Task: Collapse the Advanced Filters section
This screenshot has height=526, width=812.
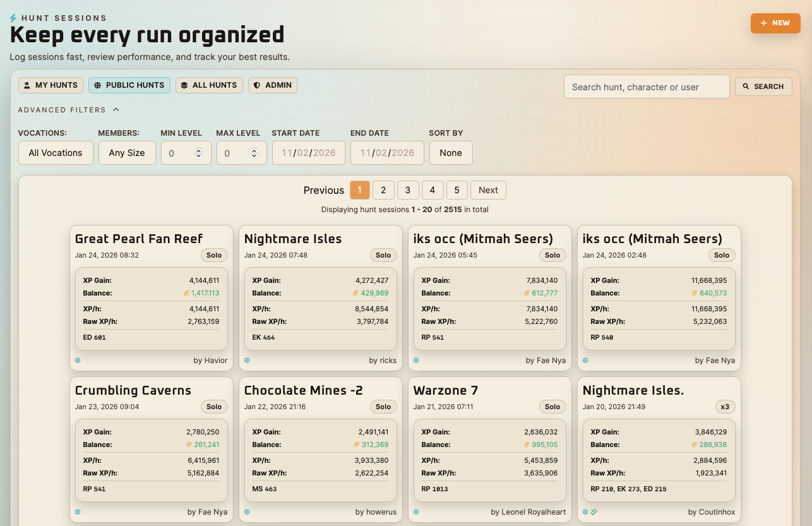Action: point(116,110)
